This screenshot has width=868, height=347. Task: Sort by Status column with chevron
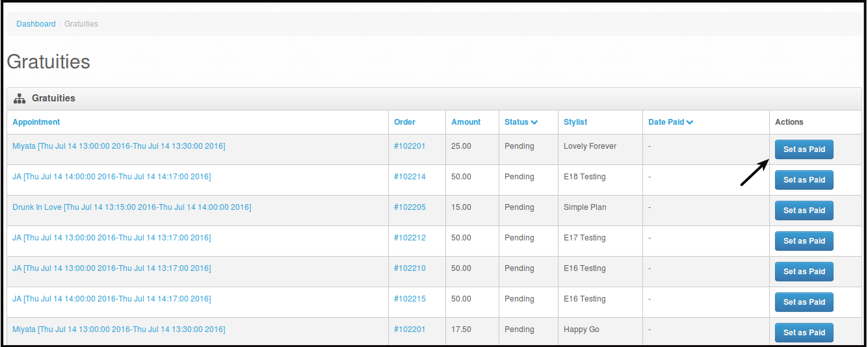pos(521,122)
